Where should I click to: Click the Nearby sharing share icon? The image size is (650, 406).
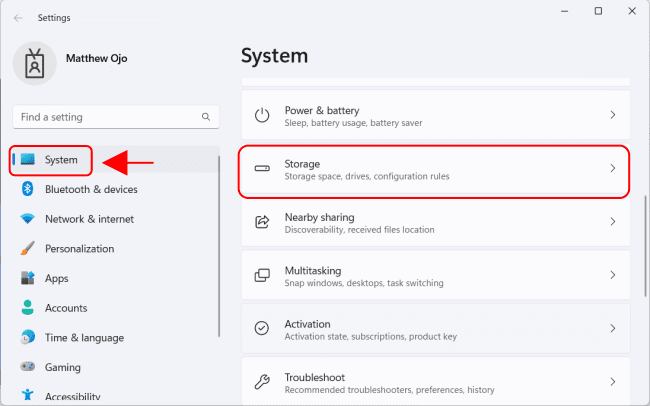262,222
